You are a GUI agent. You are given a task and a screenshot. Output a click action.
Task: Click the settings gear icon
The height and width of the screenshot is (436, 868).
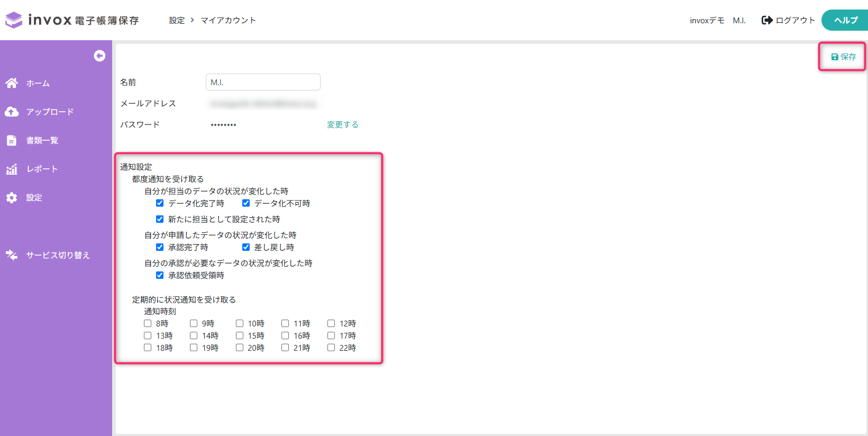pos(12,197)
